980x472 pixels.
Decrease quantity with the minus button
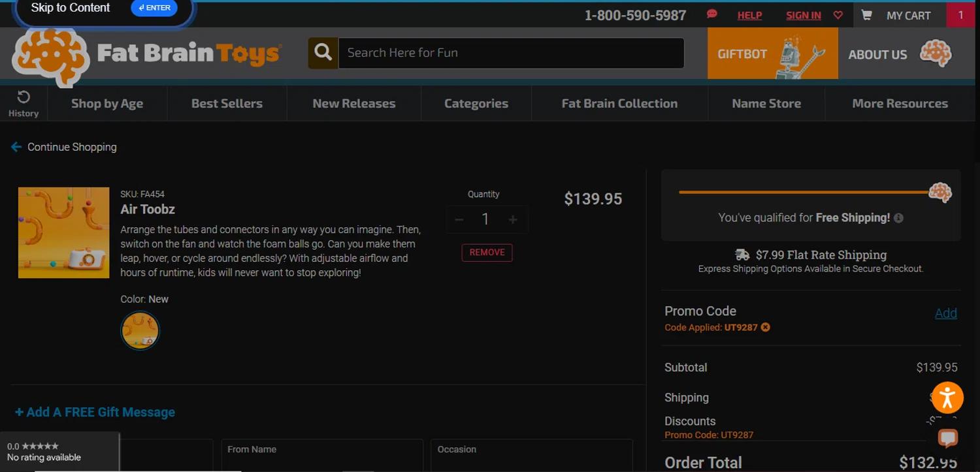click(x=459, y=220)
